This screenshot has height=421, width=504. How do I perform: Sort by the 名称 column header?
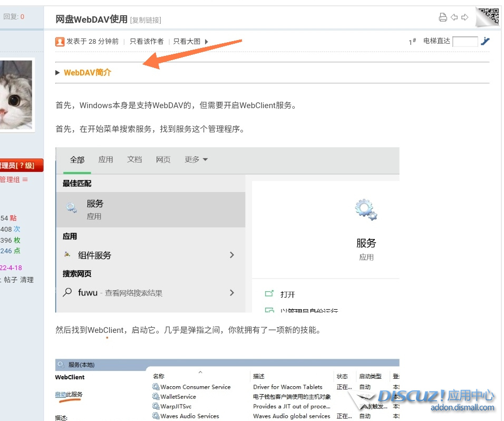(159, 376)
